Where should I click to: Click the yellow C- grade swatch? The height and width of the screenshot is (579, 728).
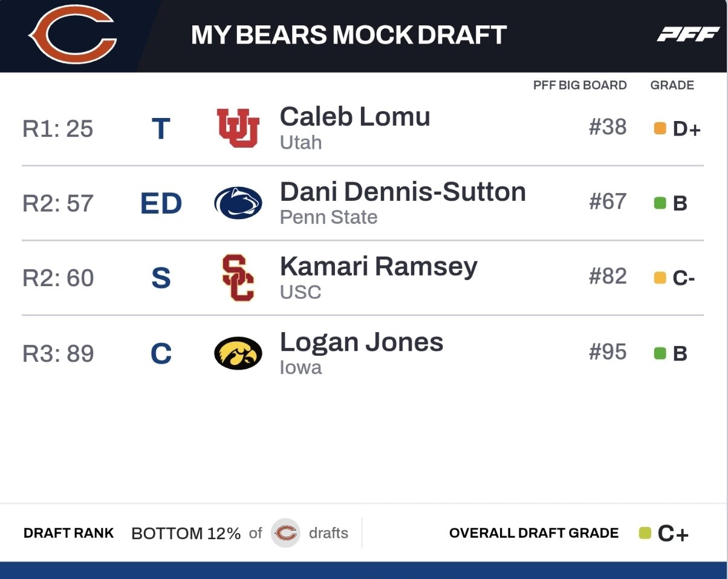(x=660, y=278)
